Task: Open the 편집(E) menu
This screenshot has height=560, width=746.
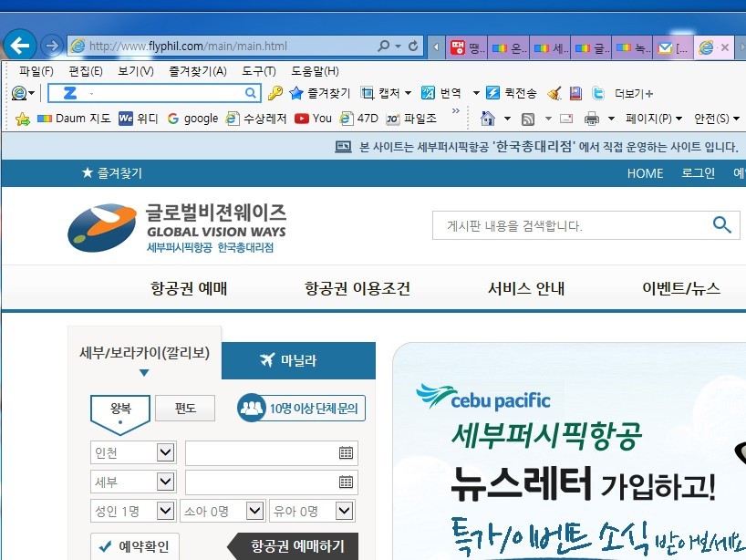Action: pyautogui.click(x=86, y=71)
